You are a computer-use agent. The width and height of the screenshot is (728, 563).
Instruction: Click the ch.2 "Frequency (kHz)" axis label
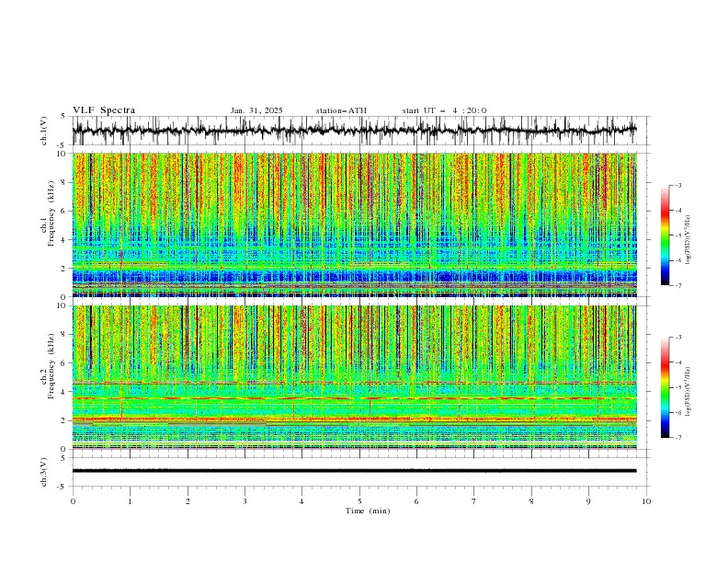coord(51,366)
